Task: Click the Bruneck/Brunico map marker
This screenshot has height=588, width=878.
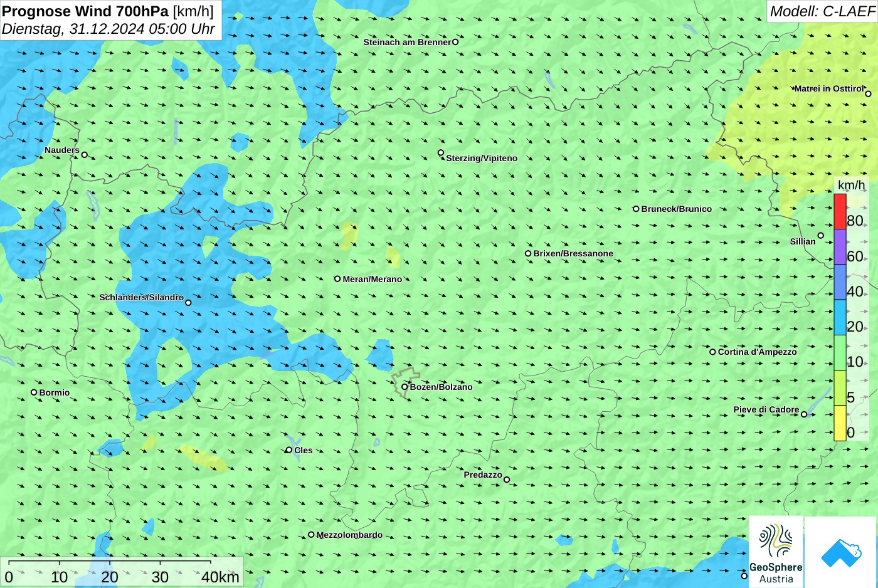Action: click(x=636, y=209)
